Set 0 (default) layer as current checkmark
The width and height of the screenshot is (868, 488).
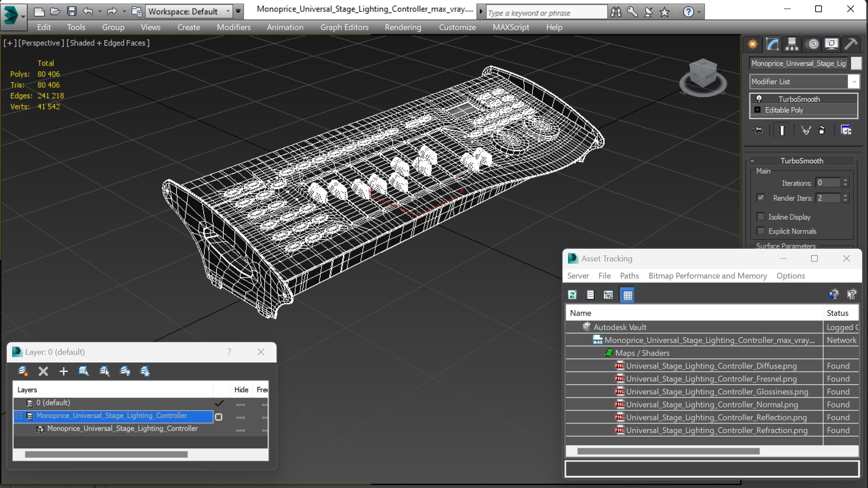(x=219, y=403)
